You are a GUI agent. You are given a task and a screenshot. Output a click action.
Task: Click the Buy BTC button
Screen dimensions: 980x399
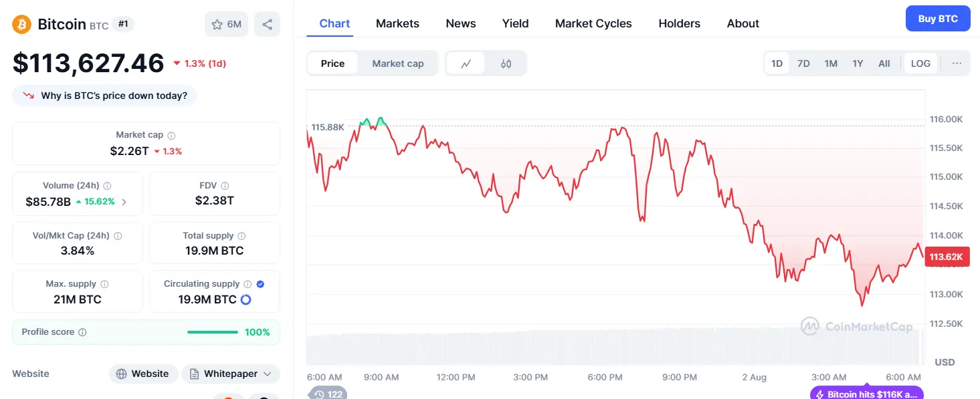(937, 18)
